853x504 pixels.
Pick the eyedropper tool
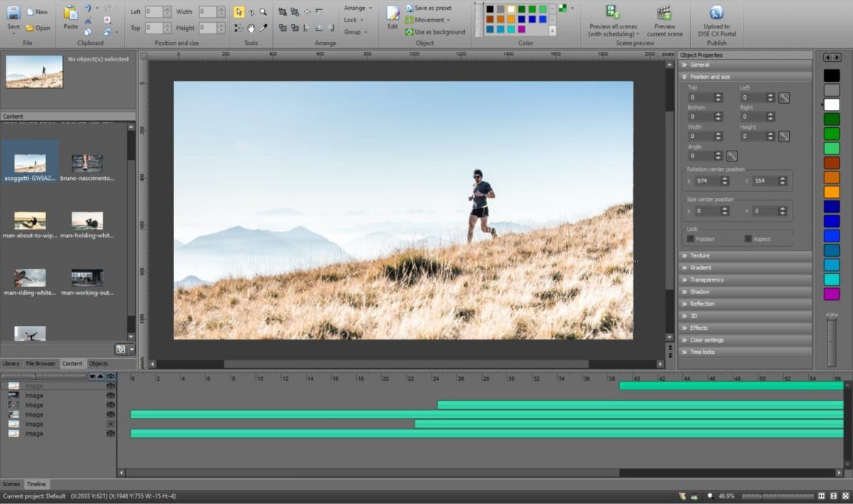point(264,28)
